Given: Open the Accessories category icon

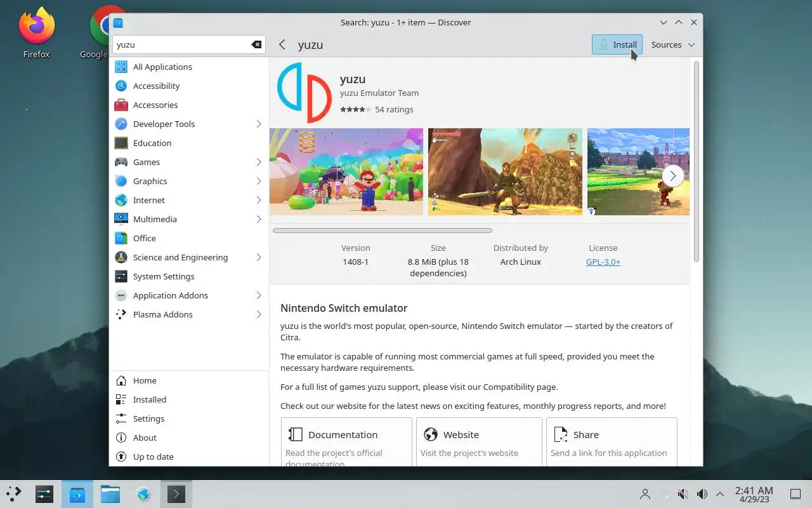Looking at the screenshot, I should coord(121,105).
